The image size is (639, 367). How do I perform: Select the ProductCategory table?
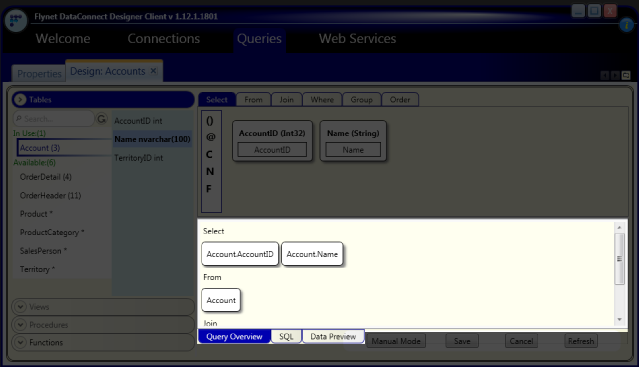[52, 232]
